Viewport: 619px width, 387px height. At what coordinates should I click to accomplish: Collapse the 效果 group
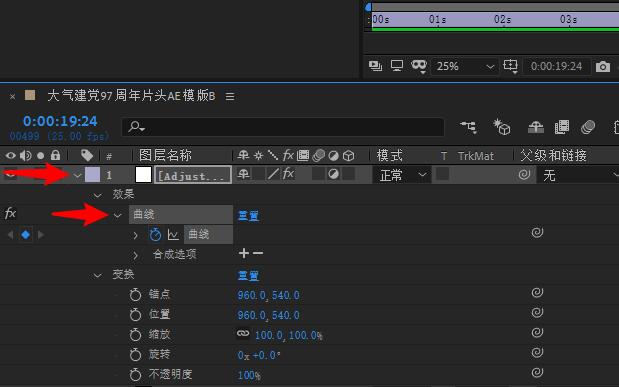tap(97, 195)
